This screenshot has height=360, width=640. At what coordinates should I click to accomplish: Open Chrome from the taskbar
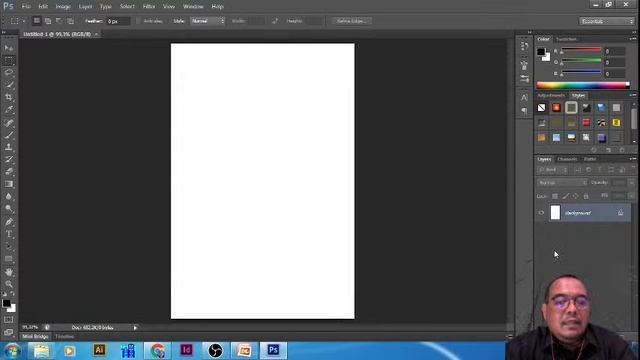[158, 350]
